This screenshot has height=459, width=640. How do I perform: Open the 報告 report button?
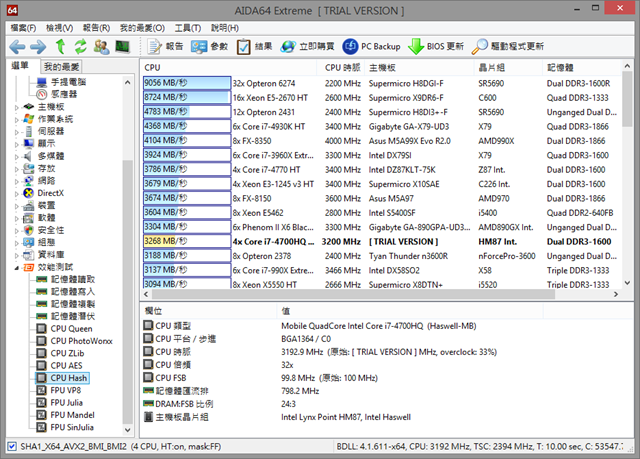[x=165, y=47]
